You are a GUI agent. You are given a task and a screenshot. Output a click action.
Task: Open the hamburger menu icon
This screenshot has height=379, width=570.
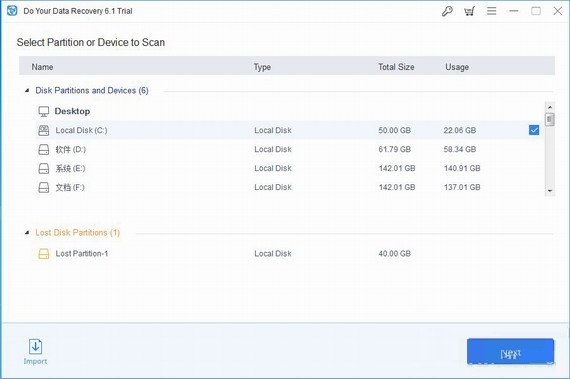[491, 11]
